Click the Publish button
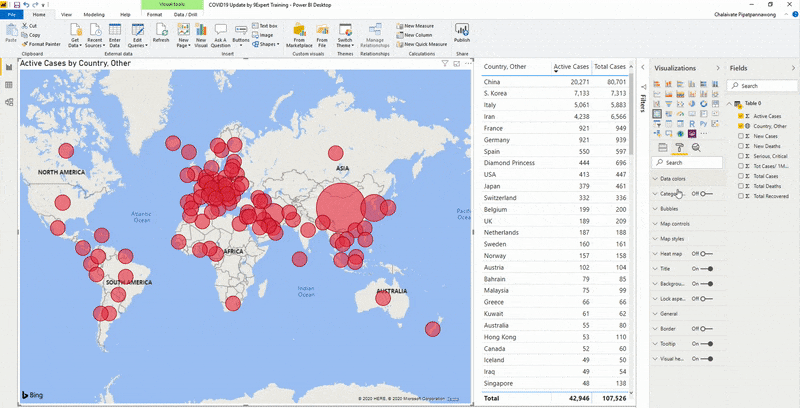Screen dimensions: 800x408 click(x=462, y=33)
